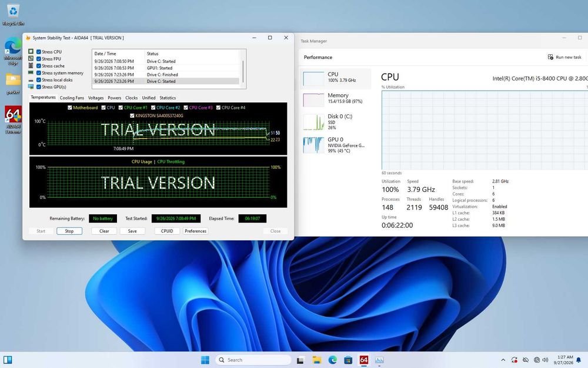
Task: Open the network globe tray icon
Action: click(537, 360)
